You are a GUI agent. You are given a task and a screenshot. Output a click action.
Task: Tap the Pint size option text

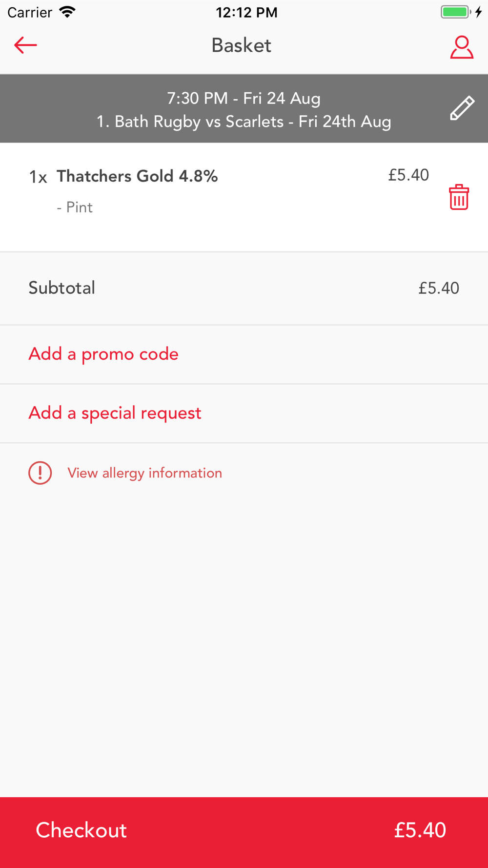pos(75,207)
